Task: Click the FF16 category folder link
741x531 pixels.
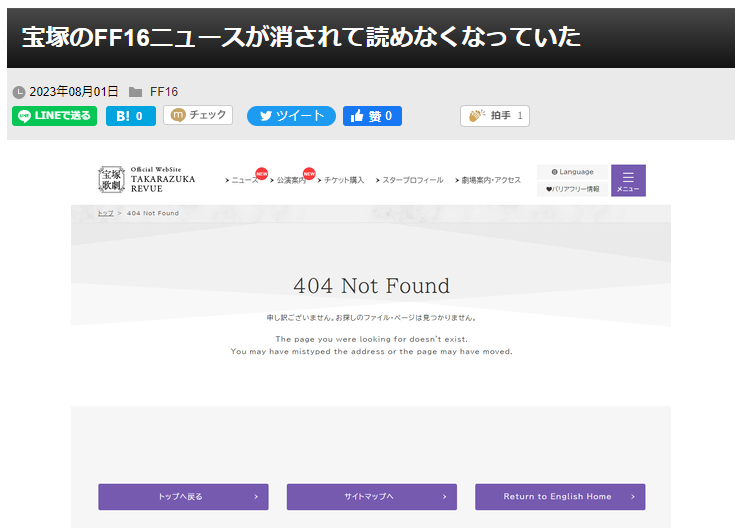Action: pos(164,91)
